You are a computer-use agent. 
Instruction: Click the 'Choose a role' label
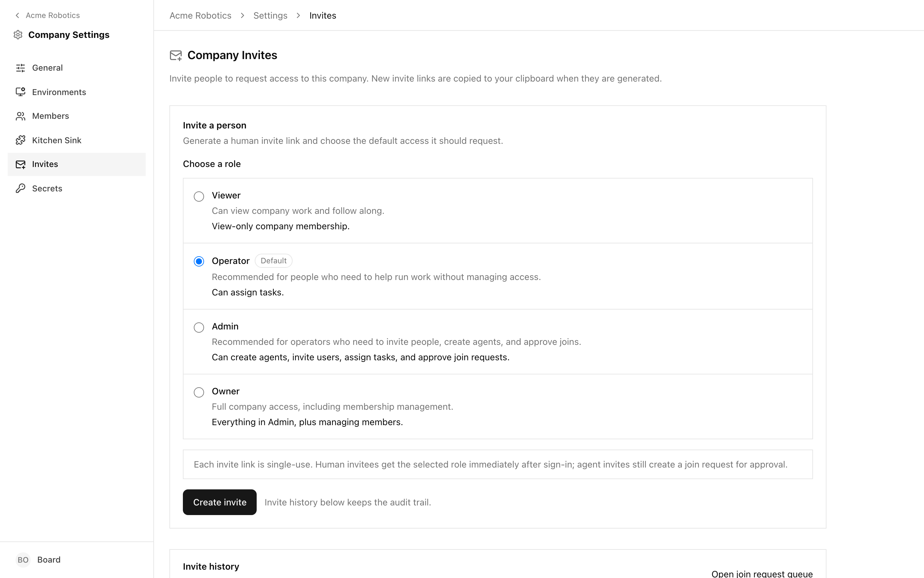click(x=212, y=164)
